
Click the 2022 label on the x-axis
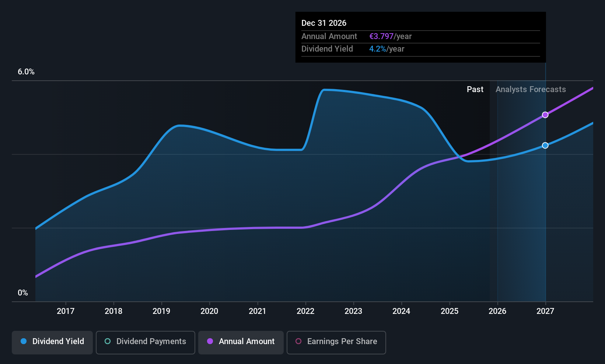pos(305,311)
